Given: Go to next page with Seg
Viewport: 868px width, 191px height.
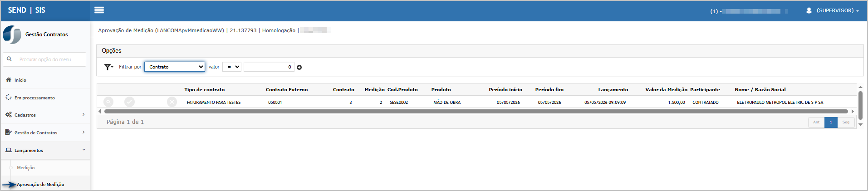Looking at the screenshot, I should (846, 122).
